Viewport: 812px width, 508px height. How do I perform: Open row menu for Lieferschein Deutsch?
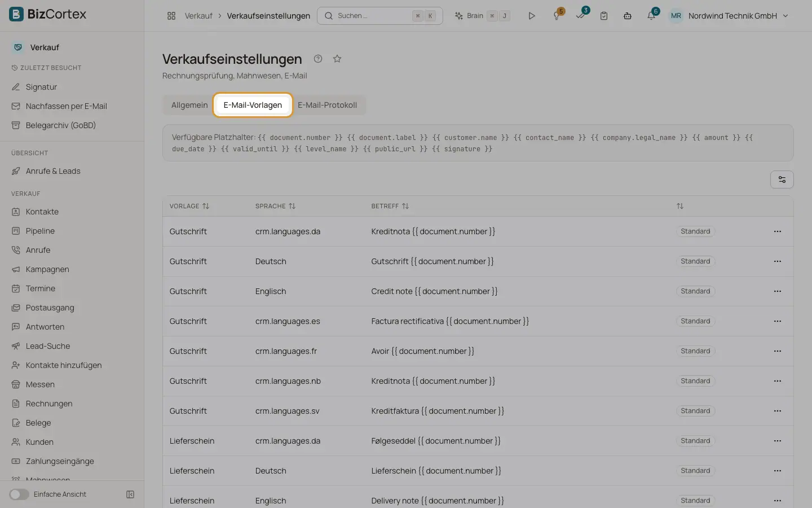778,471
